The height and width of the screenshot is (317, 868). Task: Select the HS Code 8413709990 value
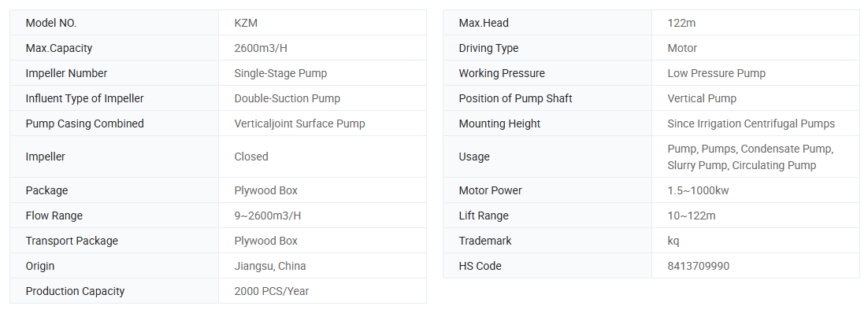(698, 266)
